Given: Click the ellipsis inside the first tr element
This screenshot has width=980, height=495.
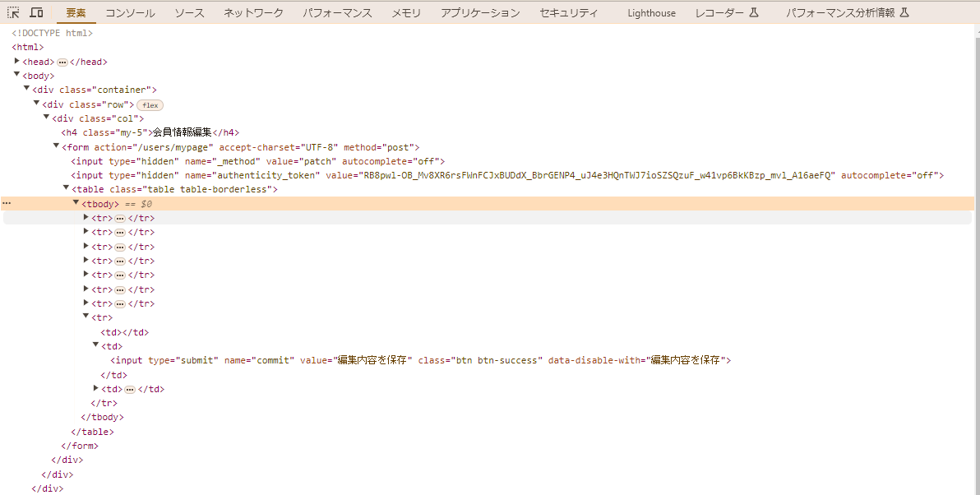Looking at the screenshot, I should (120, 217).
